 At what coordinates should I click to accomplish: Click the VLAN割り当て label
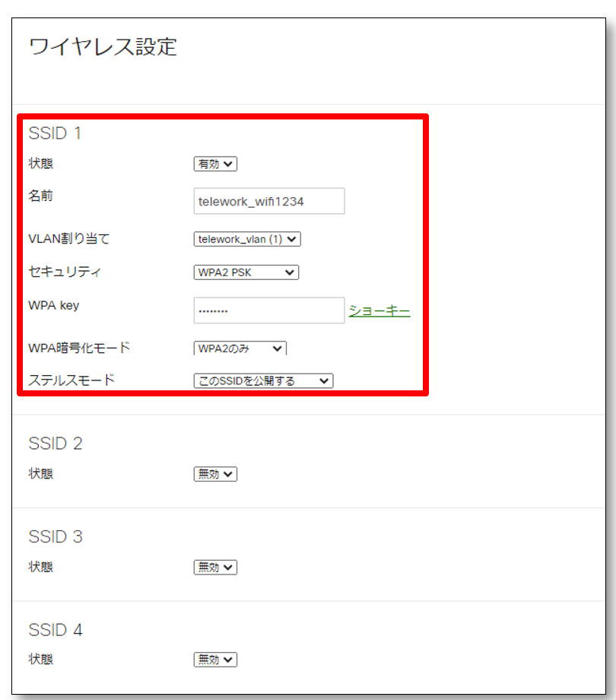click(68, 238)
